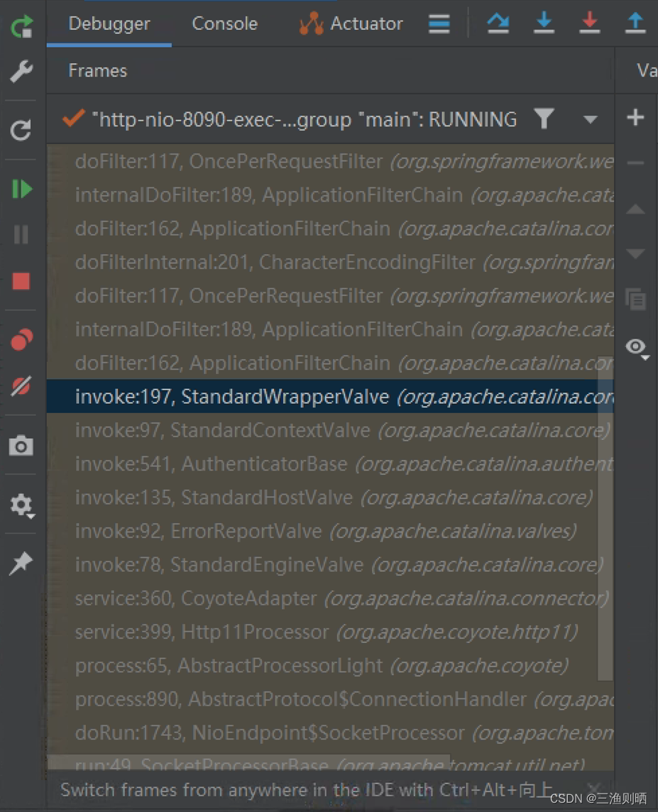Toggle the thread filter icon
This screenshot has height=812, width=658.
click(544, 119)
